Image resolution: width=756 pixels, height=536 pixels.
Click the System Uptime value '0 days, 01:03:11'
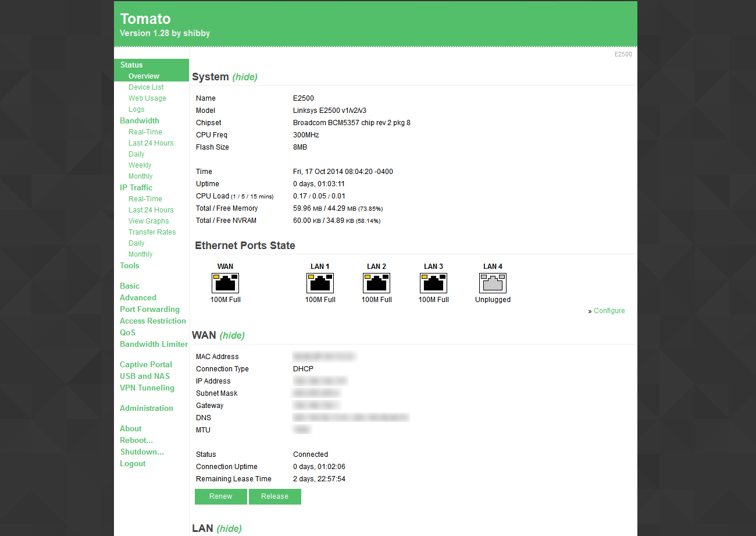319,184
